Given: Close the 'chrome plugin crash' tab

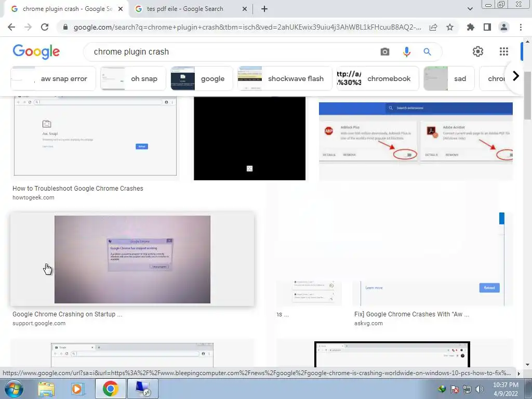Looking at the screenshot, I should pyautogui.click(x=121, y=9).
